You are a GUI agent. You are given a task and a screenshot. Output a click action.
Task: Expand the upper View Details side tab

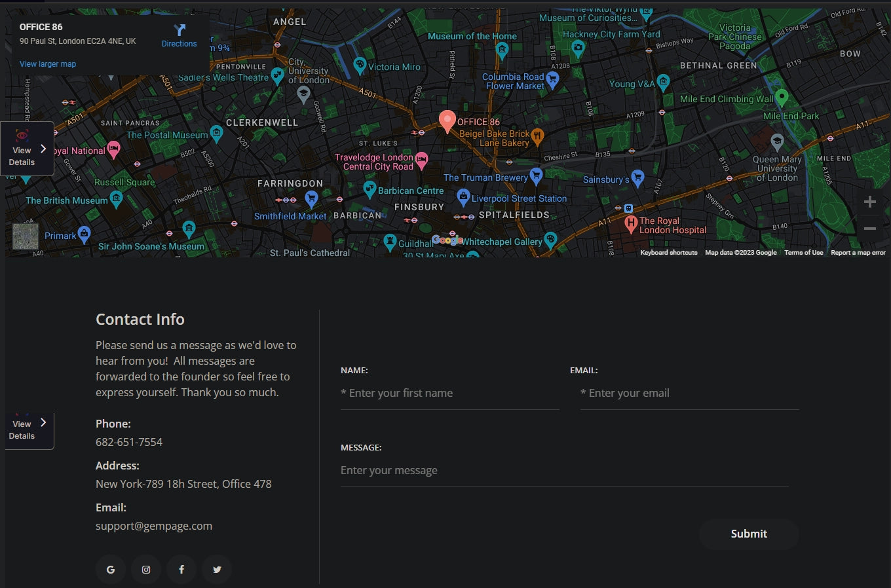point(27,149)
